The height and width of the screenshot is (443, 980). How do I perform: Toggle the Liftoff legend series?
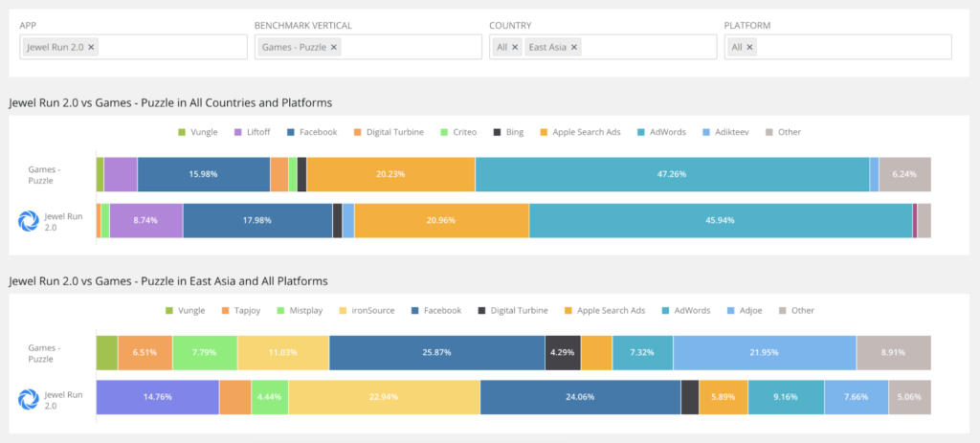pyautogui.click(x=254, y=132)
